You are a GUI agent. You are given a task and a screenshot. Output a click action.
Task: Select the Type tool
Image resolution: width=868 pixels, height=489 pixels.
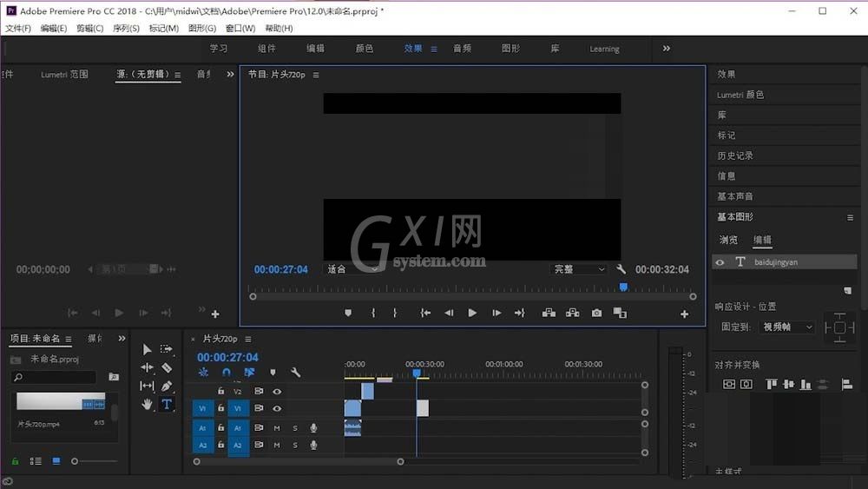(166, 404)
